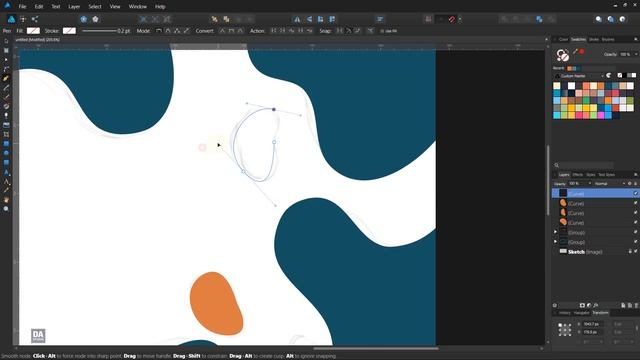The height and width of the screenshot is (360, 640).
Task: Select the Pen tool in the left toolbar
Action: 6,78
